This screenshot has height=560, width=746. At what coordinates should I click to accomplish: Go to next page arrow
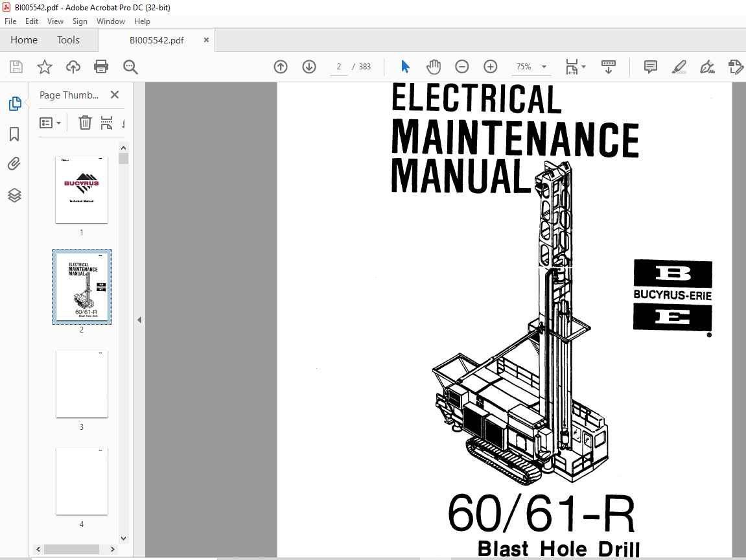tap(309, 67)
